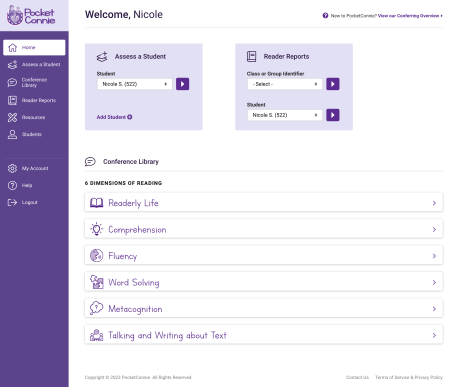Click the Students person icon in sidebar
The height and width of the screenshot is (387, 459).
point(12,134)
